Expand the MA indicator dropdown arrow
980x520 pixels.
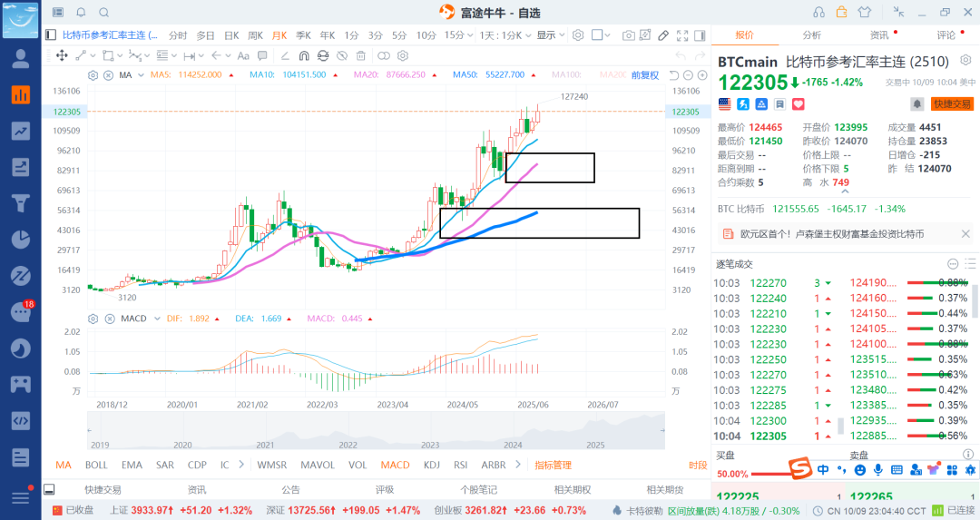(141, 75)
